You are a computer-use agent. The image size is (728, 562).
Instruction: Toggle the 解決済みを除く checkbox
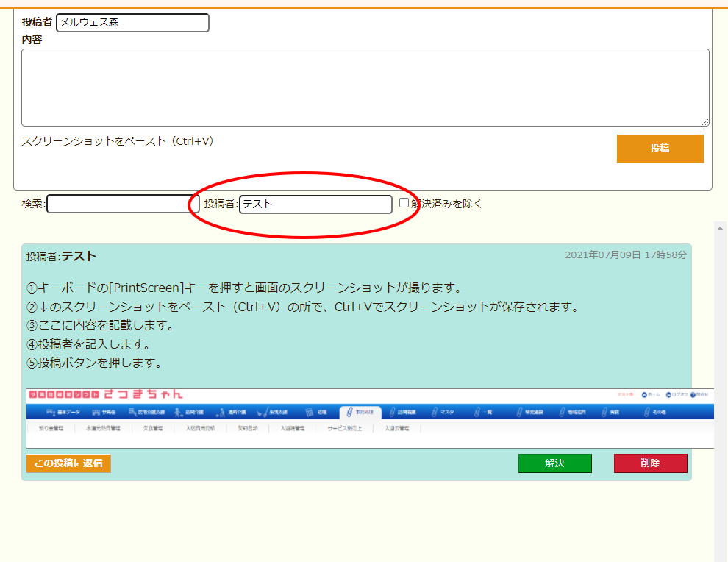point(404,203)
